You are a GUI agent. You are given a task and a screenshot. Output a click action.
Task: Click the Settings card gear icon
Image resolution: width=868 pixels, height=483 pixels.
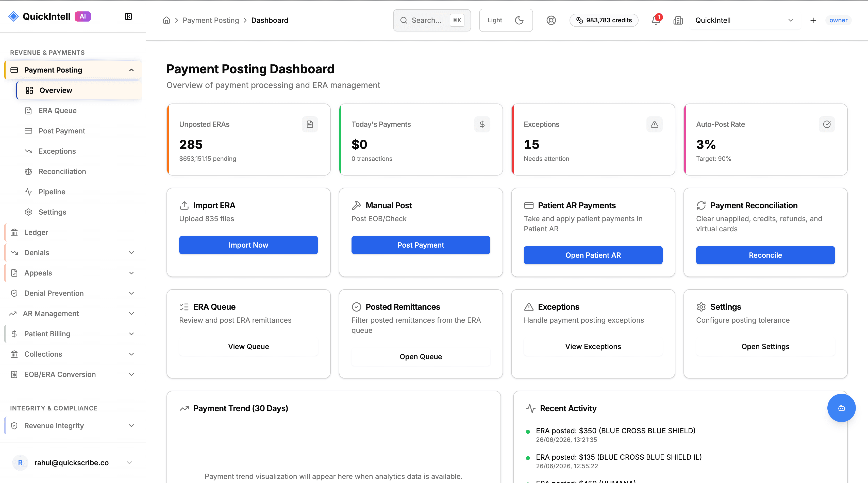[701, 306]
